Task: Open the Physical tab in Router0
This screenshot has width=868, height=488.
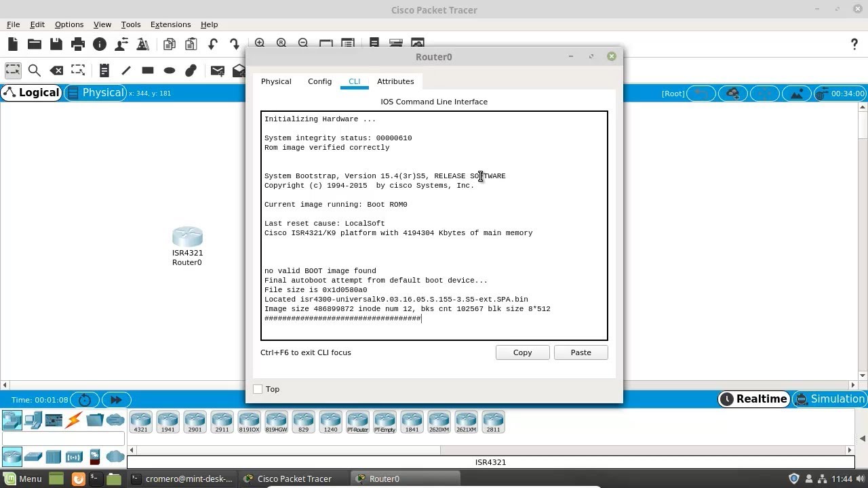Action: tap(276, 81)
